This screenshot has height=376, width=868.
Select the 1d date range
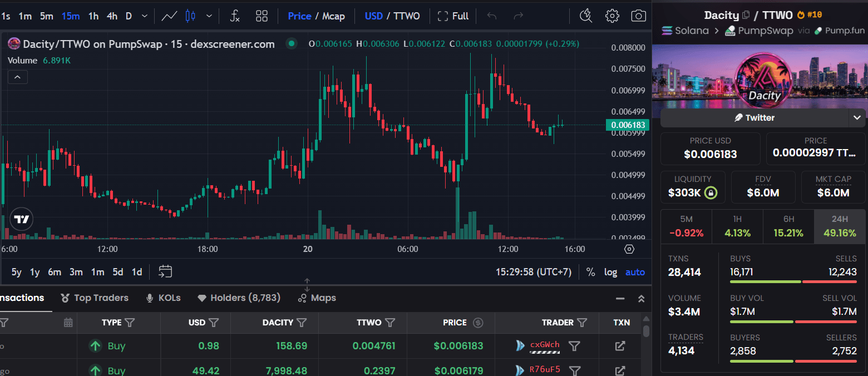pos(136,272)
